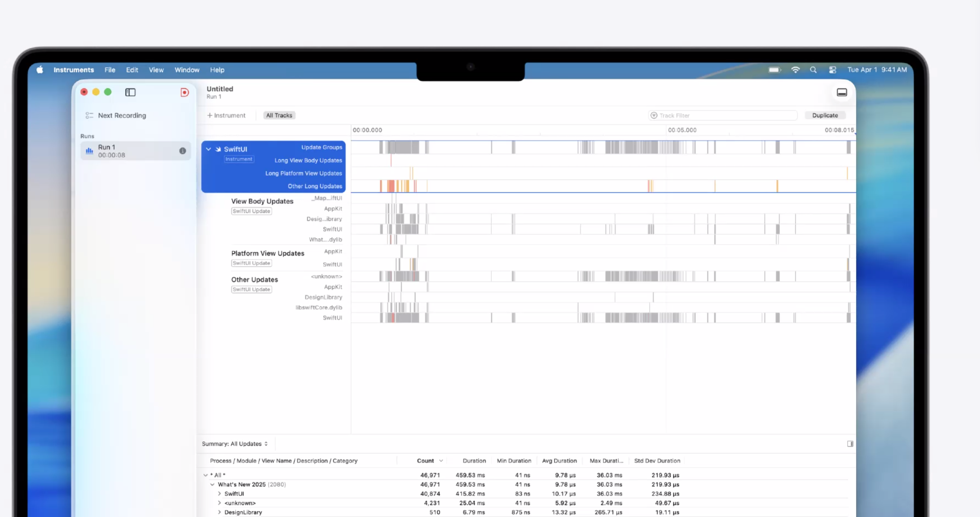The width and height of the screenshot is (980, 517).
Task: Collapse the SwiftUI instrument track
Action: tap(208, 149)
